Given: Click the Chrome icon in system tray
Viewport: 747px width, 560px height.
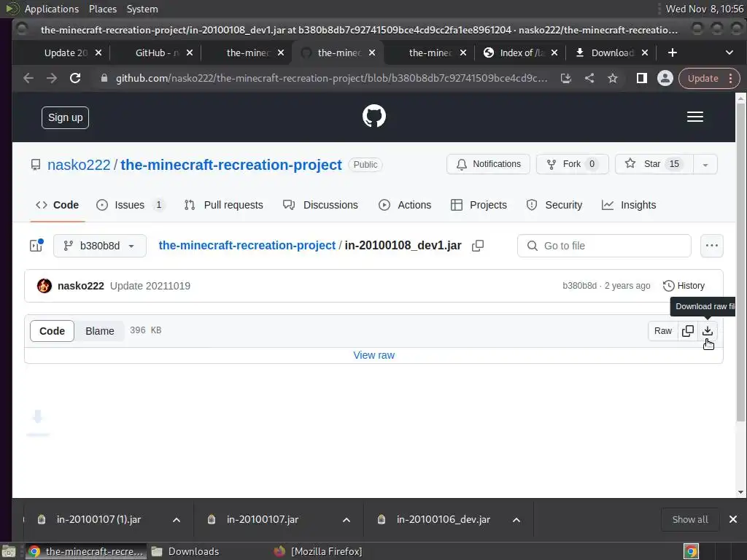Looking at the screenshot, I should (692, 551).
